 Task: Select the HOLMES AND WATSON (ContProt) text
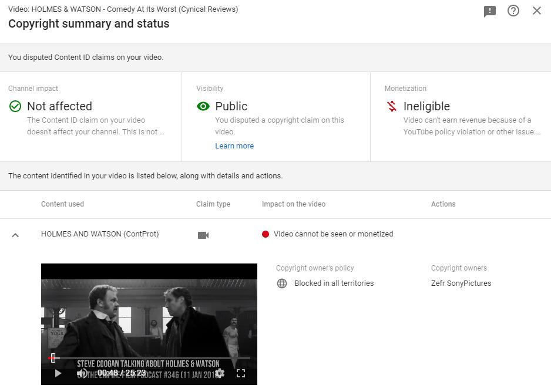(100, 234)
